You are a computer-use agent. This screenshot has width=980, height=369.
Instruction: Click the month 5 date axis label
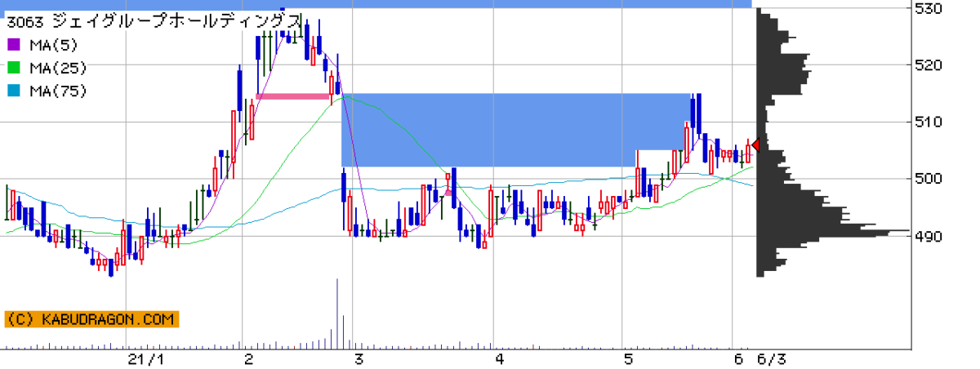(627, 360)
